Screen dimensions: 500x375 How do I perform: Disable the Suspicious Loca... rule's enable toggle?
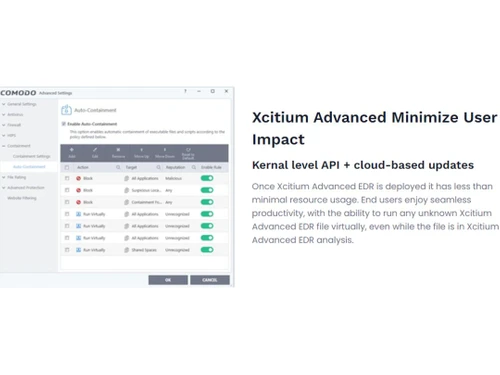tap(207, 190)
